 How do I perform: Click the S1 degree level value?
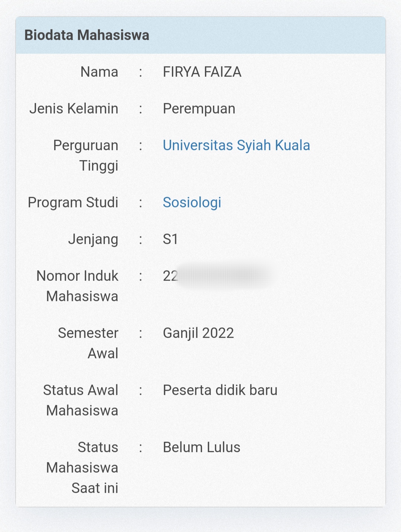[x=170, y=239]
